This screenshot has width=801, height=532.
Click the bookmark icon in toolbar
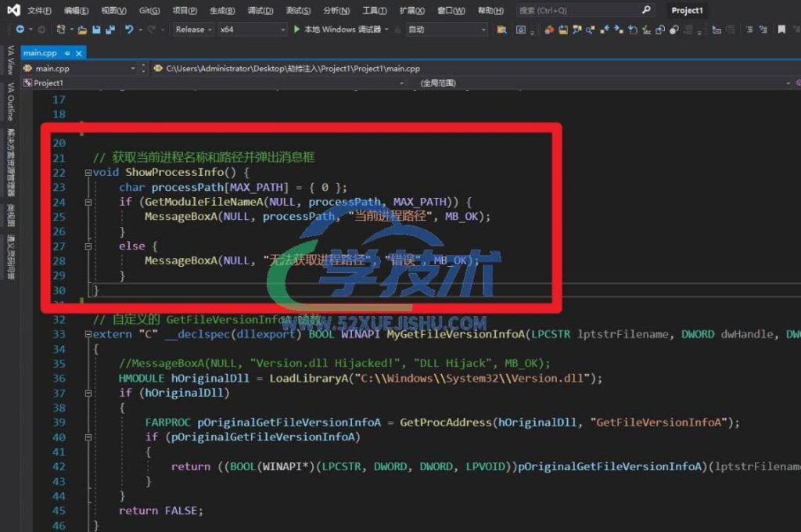[x=781, y=30]
